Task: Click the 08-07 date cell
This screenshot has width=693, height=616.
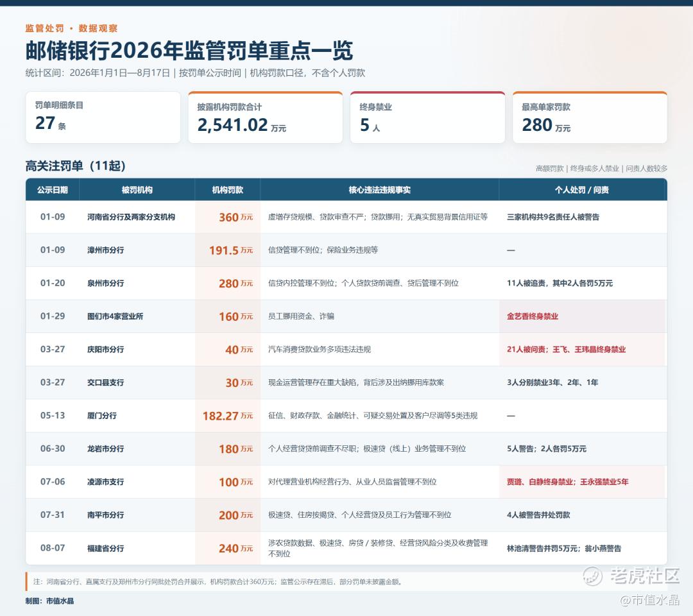Action: click(53, 548)
